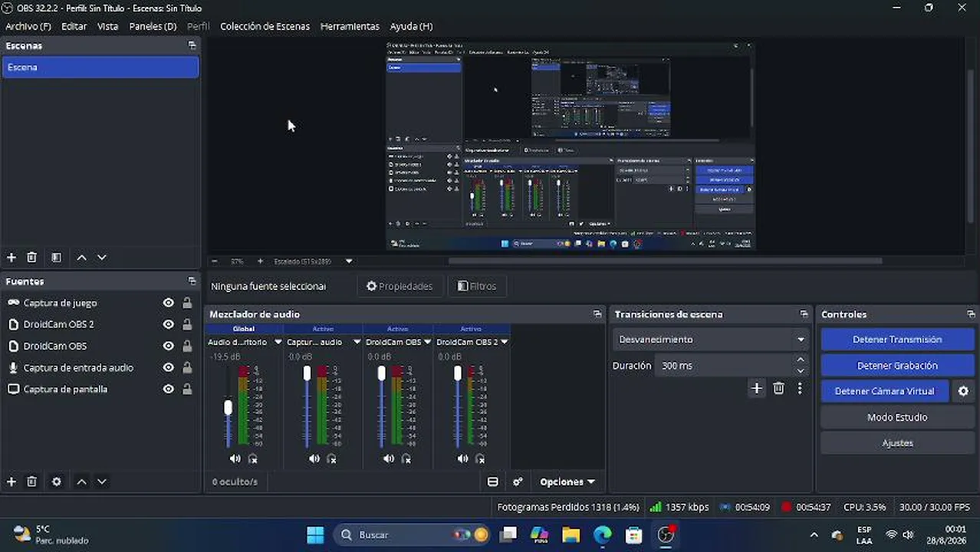Click Detener Cámara Virtual button
The height and width of the screenshot is (552, 980).
click(x=885, y=391)
